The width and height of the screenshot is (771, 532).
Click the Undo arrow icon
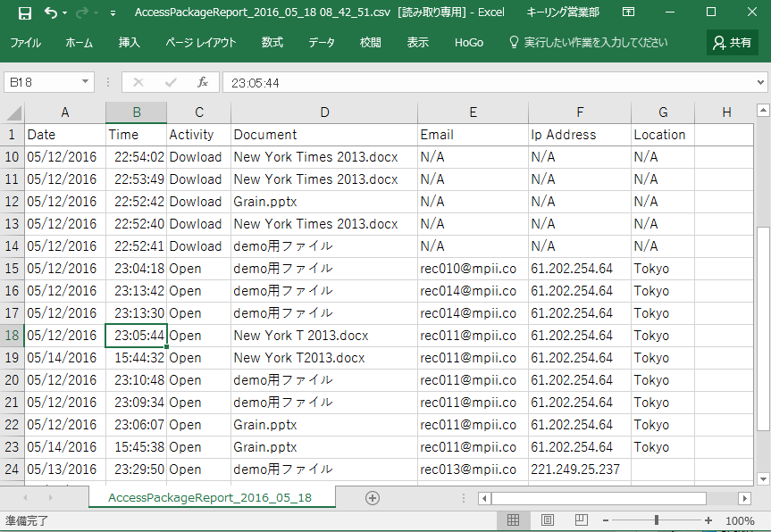[x=50, y=12]
